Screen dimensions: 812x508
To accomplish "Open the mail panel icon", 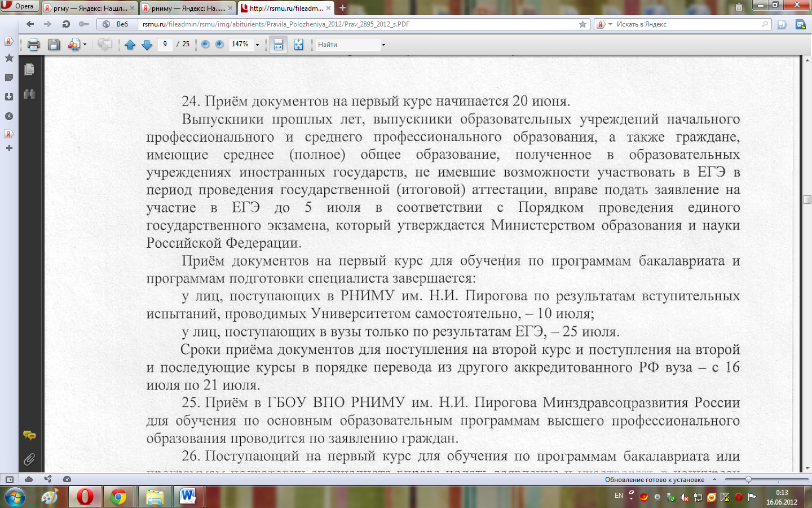I will click(800, 24).
